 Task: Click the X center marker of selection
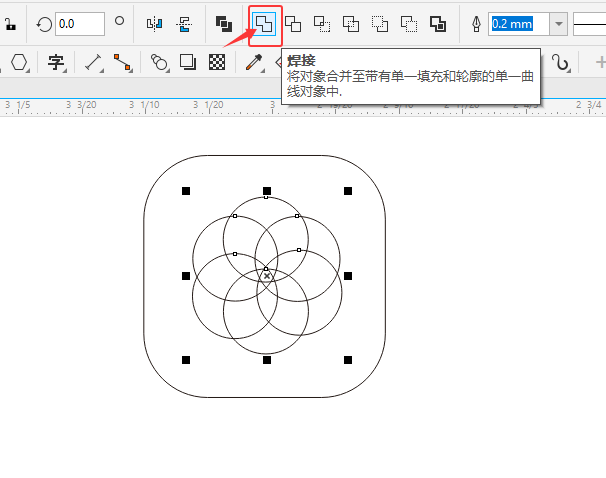tap(267, 276)
